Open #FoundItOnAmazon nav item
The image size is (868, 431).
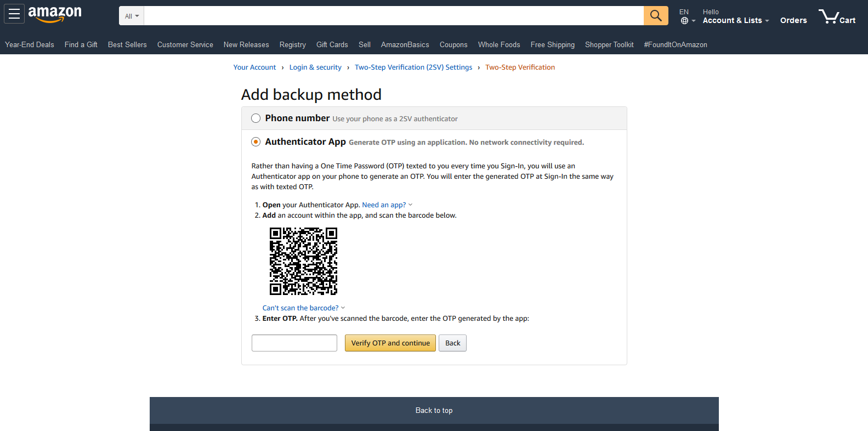[676, 45]
